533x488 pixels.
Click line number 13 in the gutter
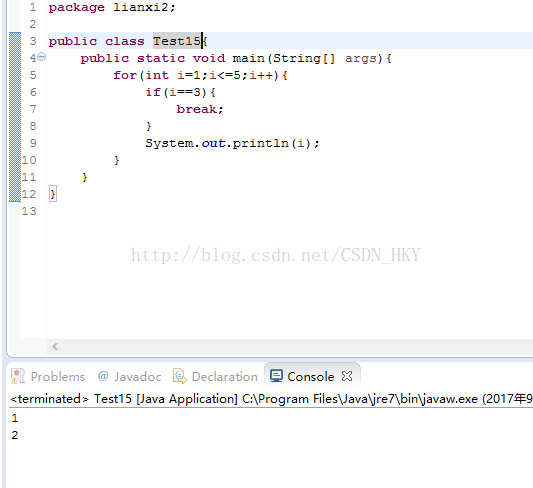(x=29, y=211)
